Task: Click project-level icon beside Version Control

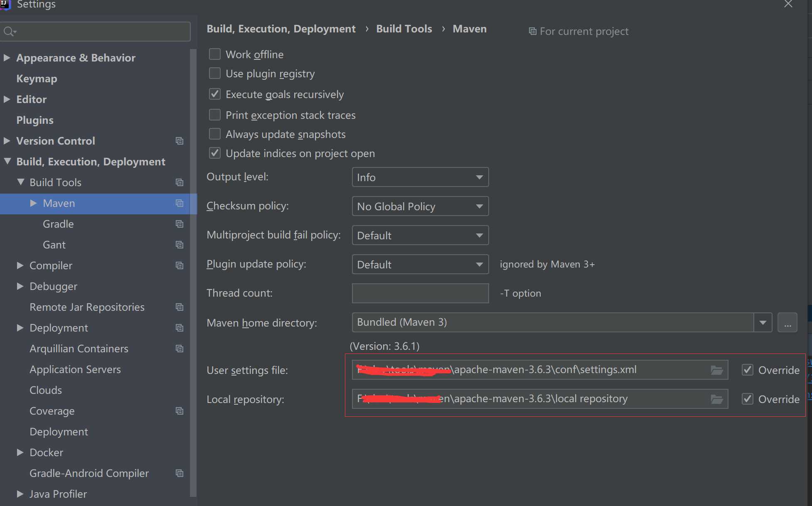Action: [180, 141]
